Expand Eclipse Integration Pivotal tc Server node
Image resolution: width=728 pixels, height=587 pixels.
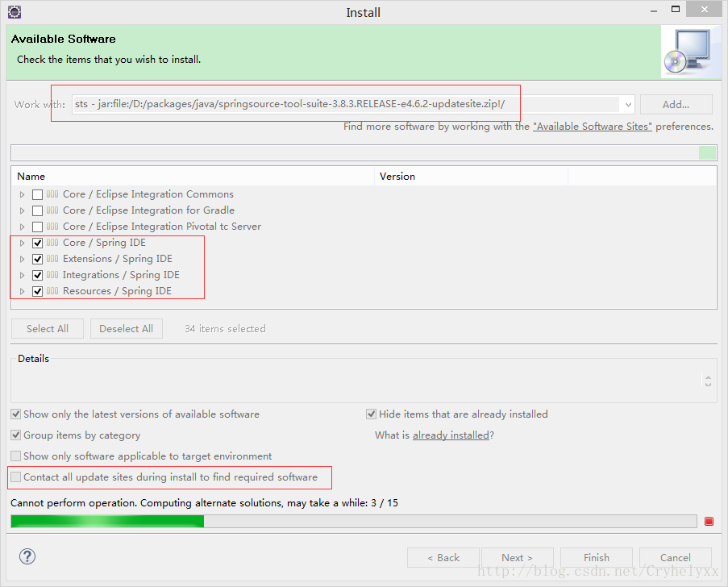click(x=22, y=227)
